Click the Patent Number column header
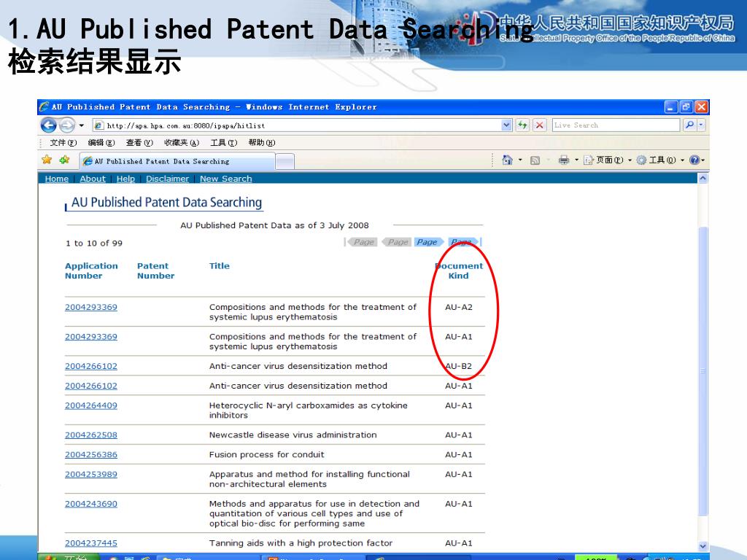 (156, 271)
